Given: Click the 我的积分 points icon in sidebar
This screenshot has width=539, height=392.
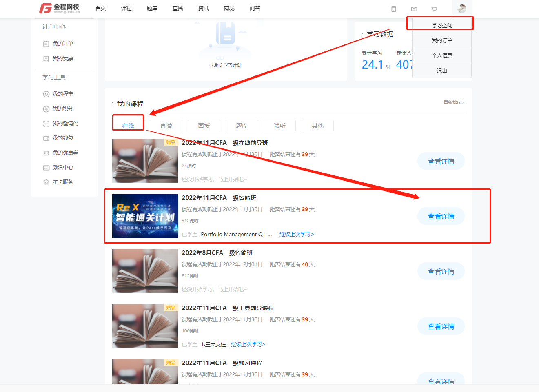Looking at the screenshot, I should pos(46,109).
